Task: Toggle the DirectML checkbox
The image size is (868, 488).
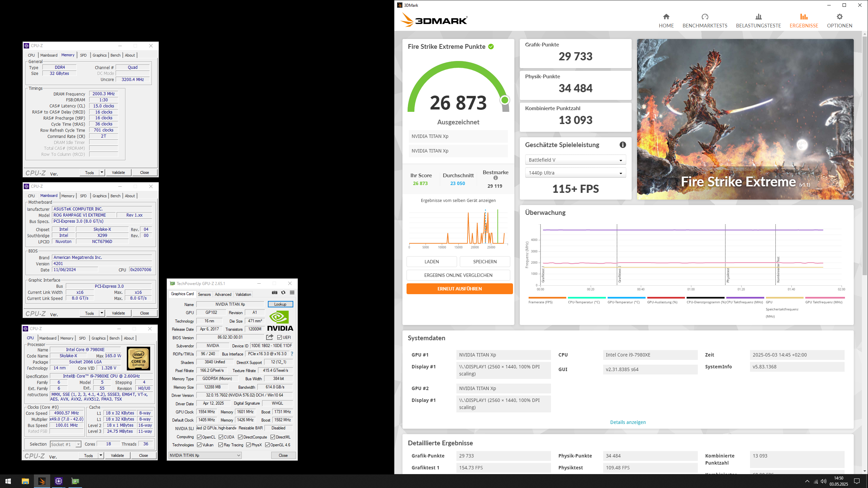Action: [x=273, y=437]
